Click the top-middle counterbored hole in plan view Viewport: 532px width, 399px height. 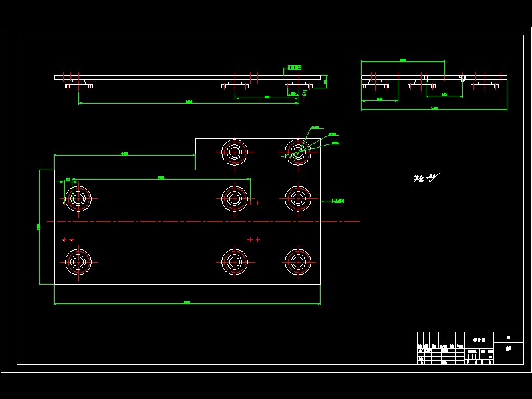235,152
